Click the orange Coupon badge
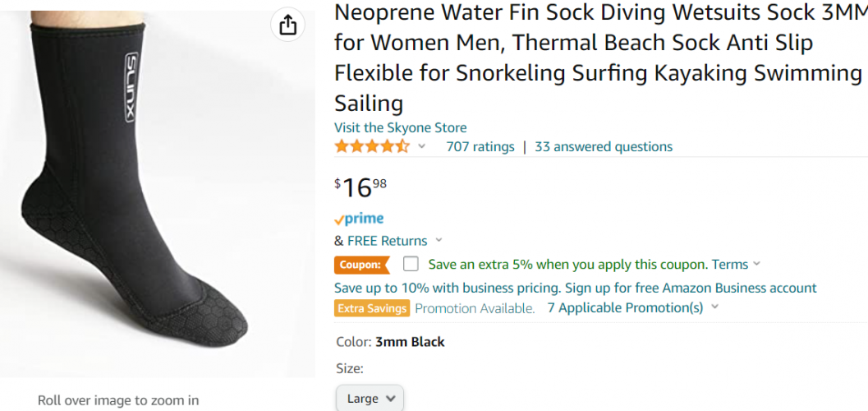Viewport: 868px width, 411px height. tap(362, 265)
